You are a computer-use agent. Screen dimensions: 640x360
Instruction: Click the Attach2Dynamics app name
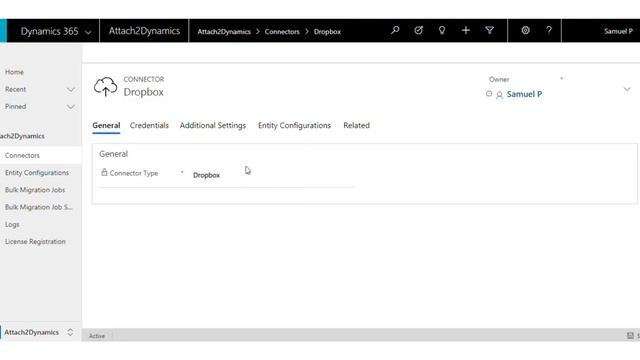144,31
